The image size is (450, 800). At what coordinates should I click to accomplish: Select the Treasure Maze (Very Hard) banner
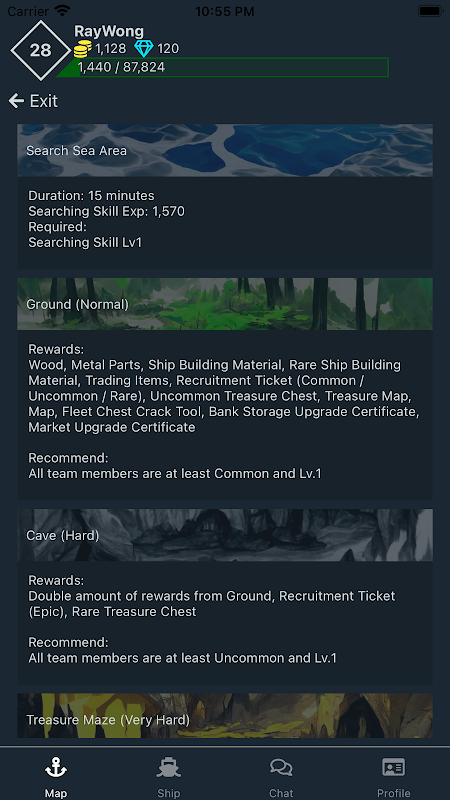coord(225,716)
